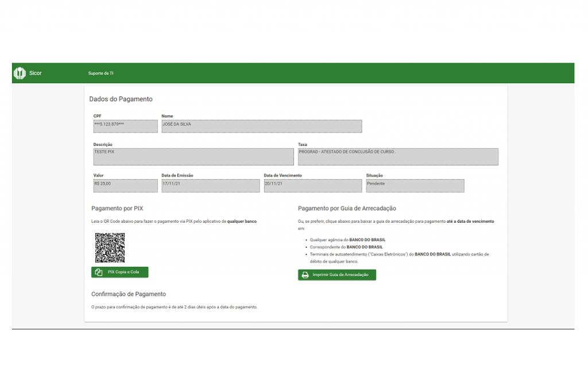Select the Taxa field
This screenshot has width=588, height=392.
[397, 157]
